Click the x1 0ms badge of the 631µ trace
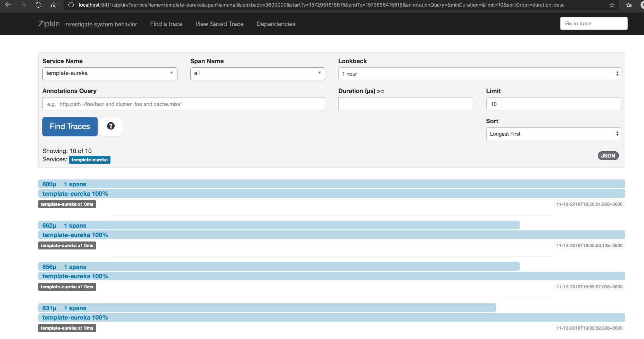 67,328
